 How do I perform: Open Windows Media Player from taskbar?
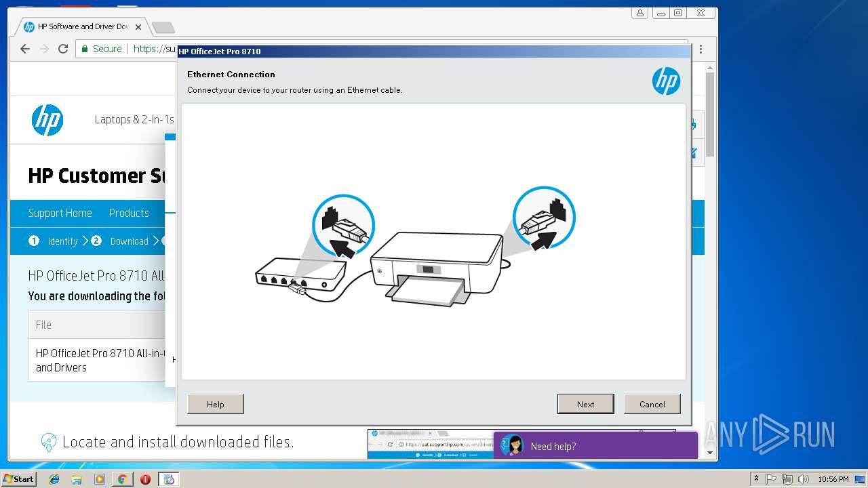(100, 479)
